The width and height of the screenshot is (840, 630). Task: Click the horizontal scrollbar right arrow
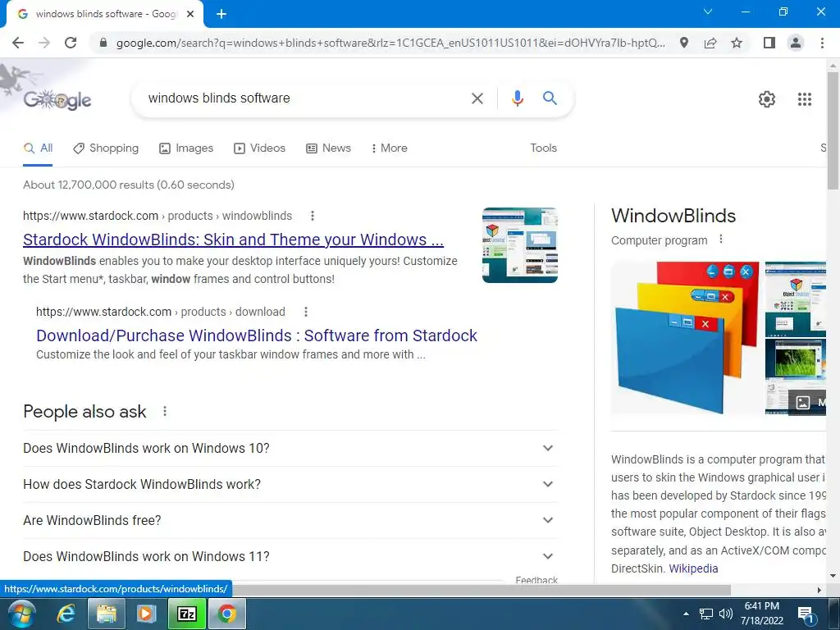pyautogui.click(x=819, y=590)
